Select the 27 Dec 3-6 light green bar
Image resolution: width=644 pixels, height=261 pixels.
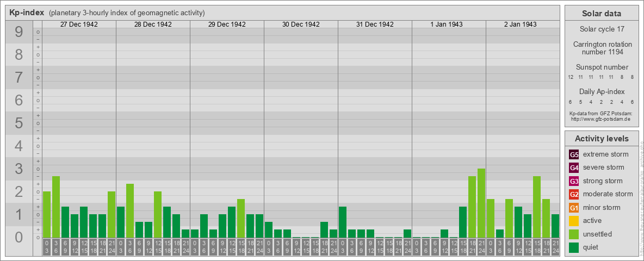[x=56, y=207]
